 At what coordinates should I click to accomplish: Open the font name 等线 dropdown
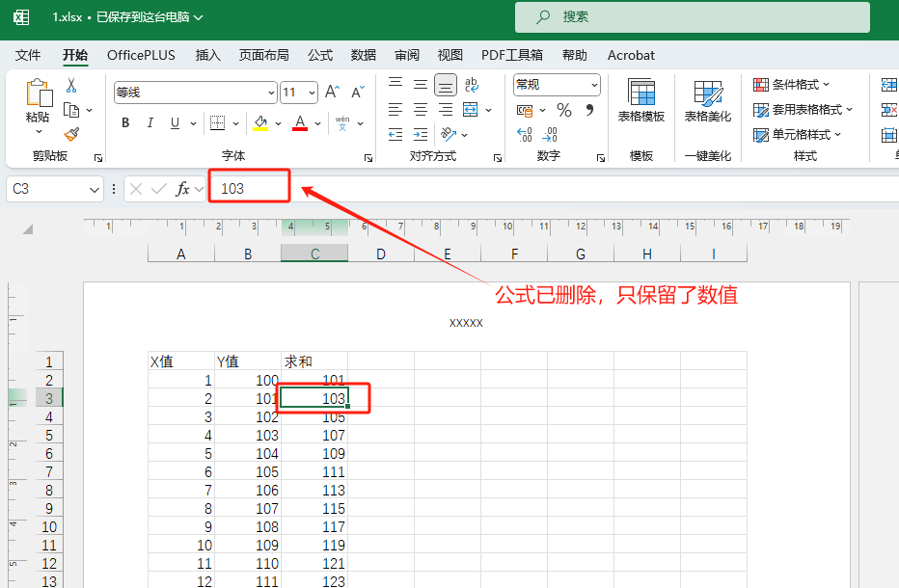pos(271,93)
